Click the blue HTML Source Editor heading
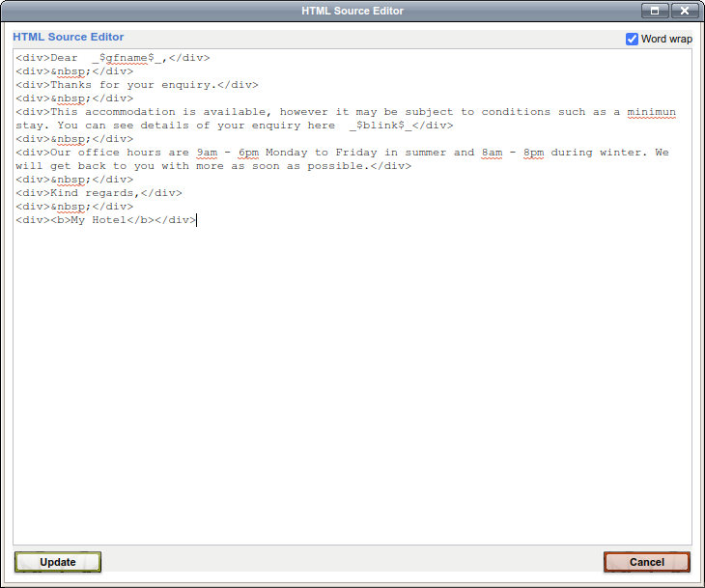Viewport: 705px width, 588px height. [69, 37]
